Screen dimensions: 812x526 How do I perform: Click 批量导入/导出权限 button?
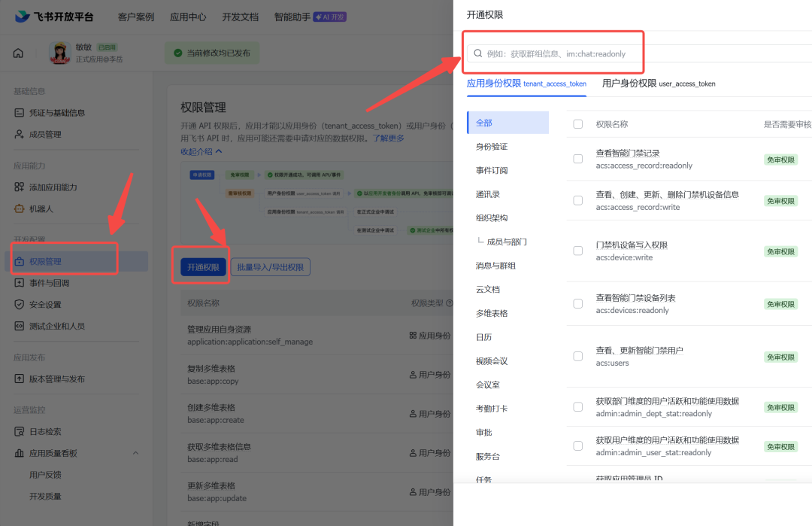(x=271, y=267)
